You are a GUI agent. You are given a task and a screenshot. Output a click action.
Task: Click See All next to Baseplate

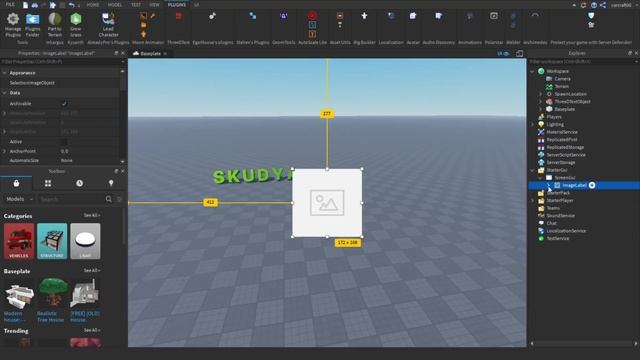pos(92,271)
